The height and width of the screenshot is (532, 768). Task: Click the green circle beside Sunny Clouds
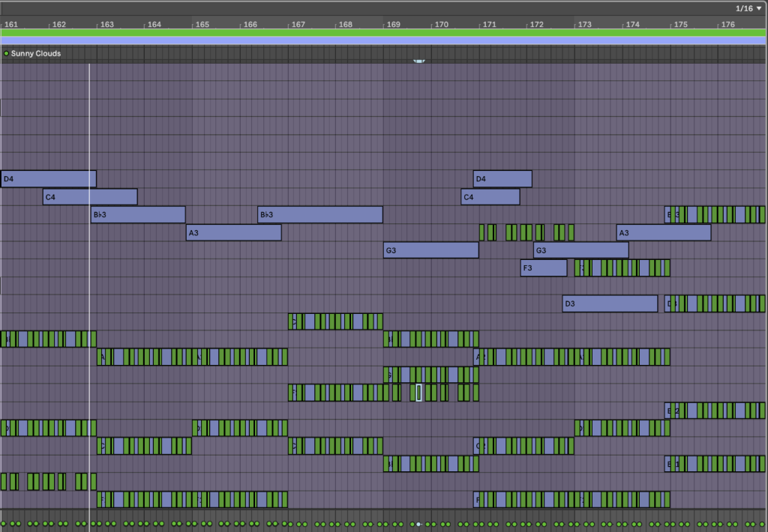(x=6, y=54)
